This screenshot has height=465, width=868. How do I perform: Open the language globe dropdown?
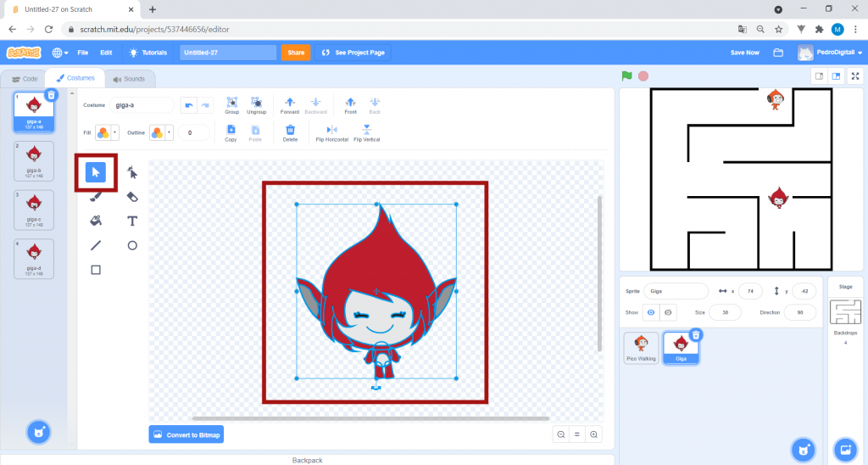point(60,53)
